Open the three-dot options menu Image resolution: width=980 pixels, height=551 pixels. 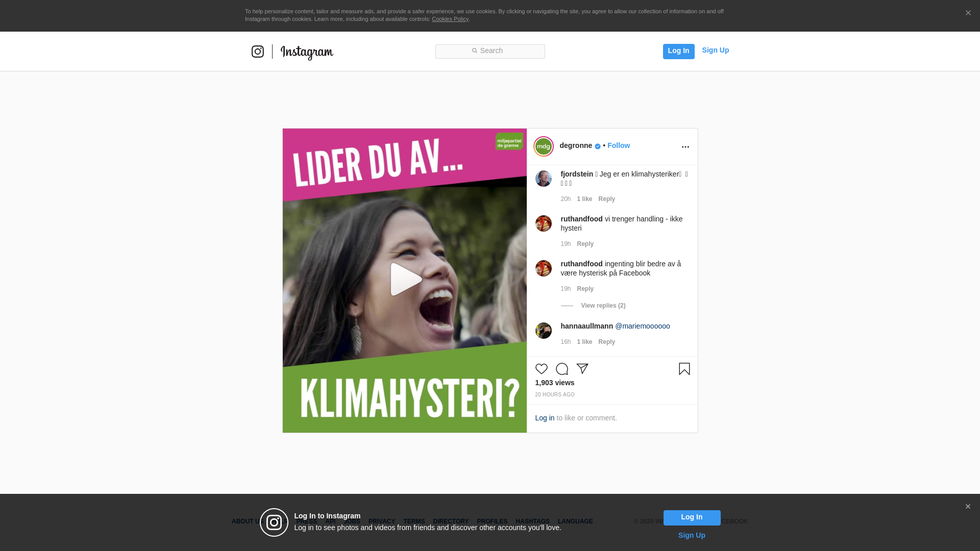(x=685, y=147)
